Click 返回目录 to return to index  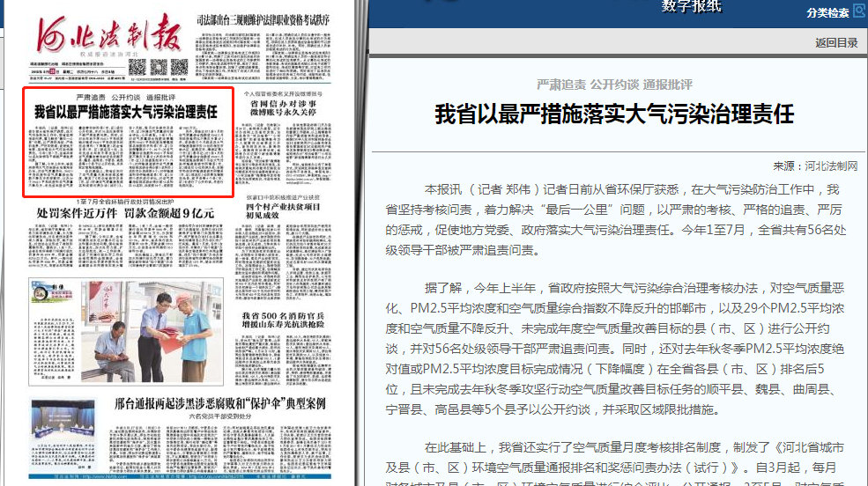coord(836,42)
